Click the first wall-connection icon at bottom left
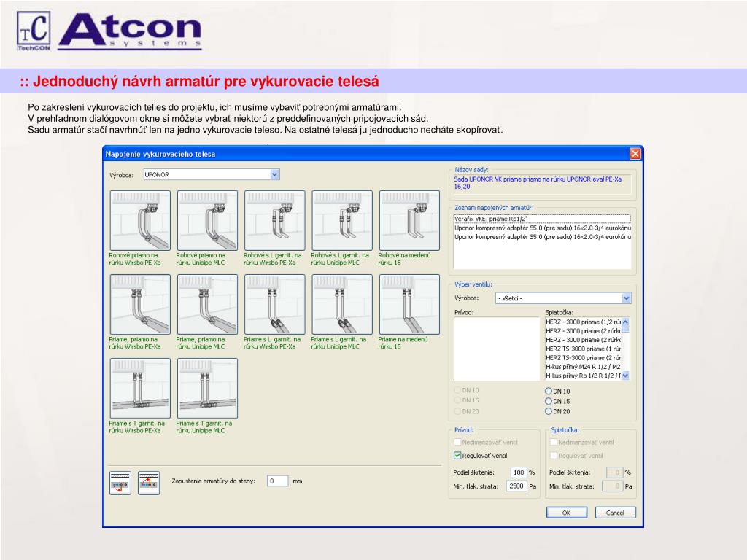Viewport: 747px width, 560px height. pos(120,483)
